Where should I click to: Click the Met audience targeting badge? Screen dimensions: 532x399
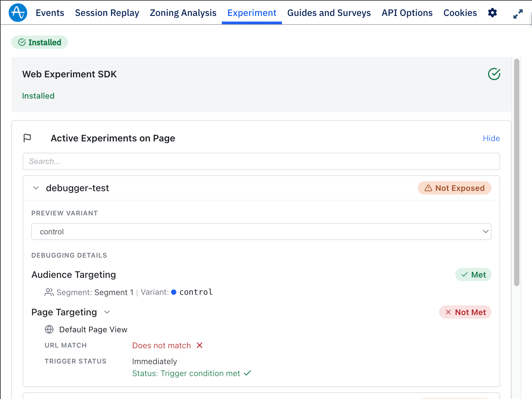pos(473,275)
